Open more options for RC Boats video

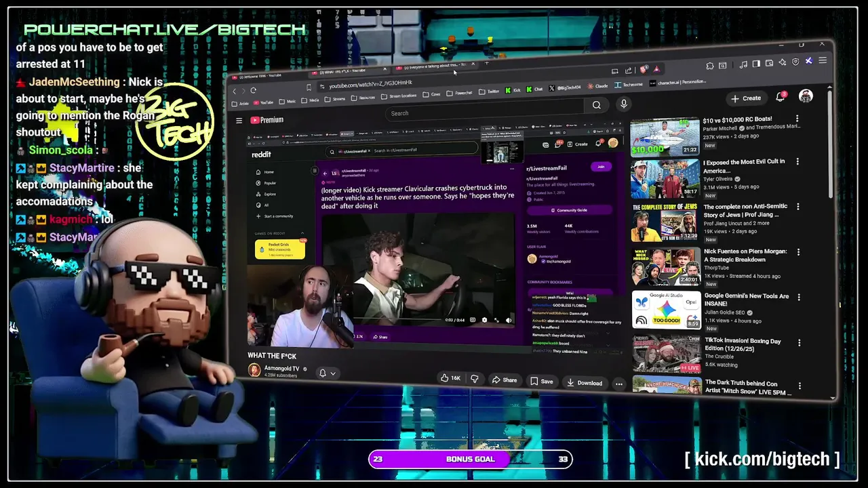tap(797, 119)
